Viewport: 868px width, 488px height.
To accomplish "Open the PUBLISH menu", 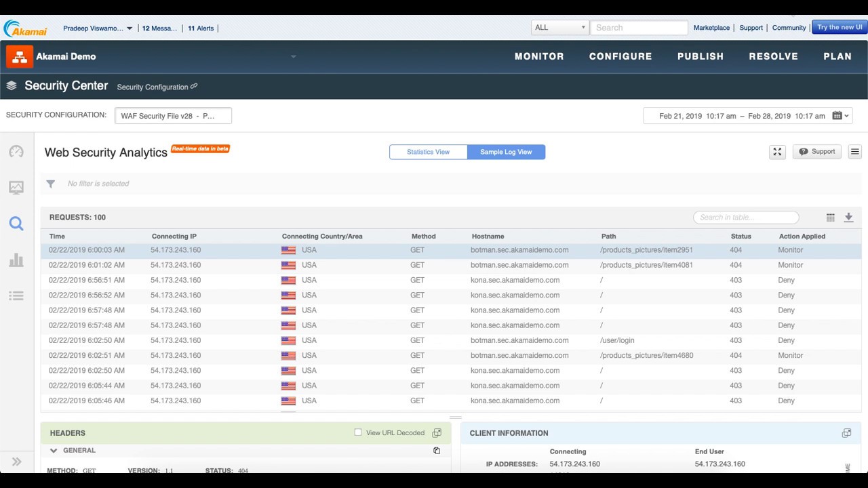I will [x=701, y=56].
